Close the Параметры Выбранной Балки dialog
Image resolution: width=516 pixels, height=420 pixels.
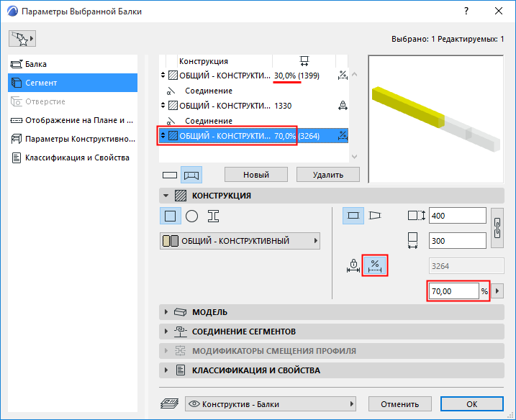pos(499,11)
